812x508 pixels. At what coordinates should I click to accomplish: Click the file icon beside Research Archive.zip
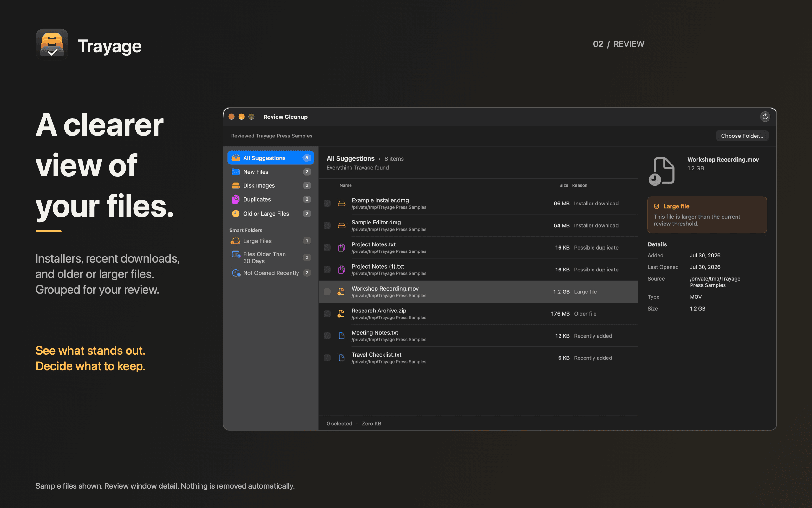(341, 313)
